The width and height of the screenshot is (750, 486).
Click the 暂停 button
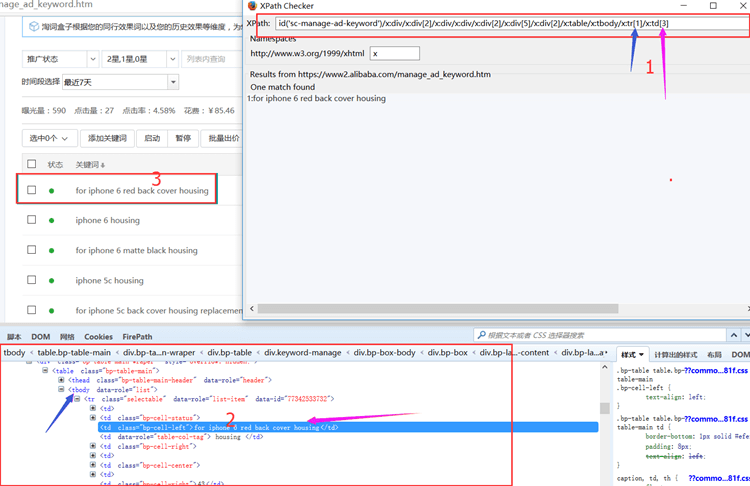[x=183, y=138]
